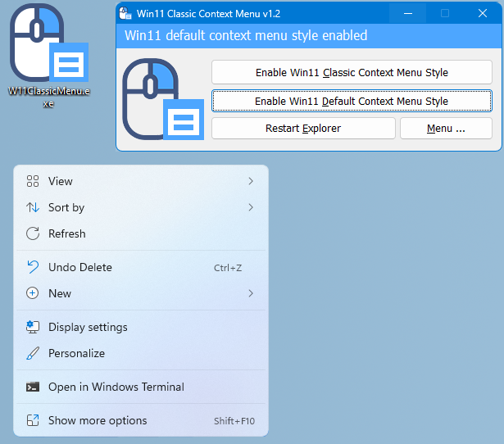Click the app icon in the title bar
This screenshot has width=504, height=444.
pyautogui.click(x=125, y=13)
